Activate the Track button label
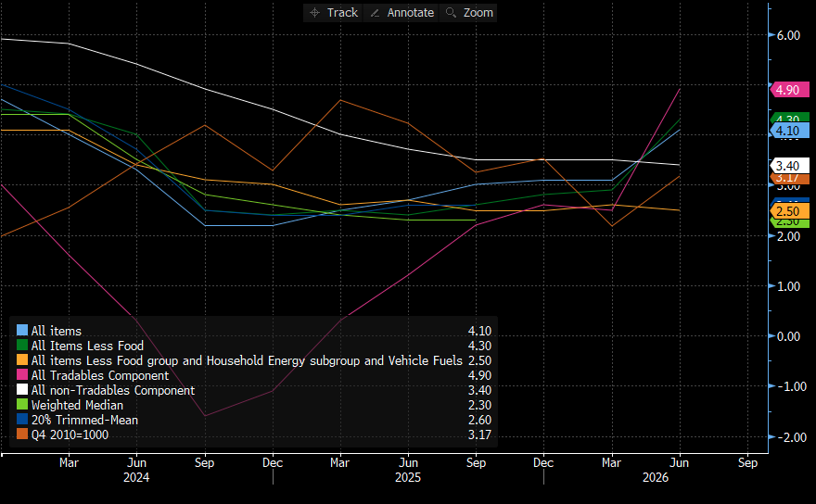Viewport: 816px width, 504px height. [x=342, y=12]
